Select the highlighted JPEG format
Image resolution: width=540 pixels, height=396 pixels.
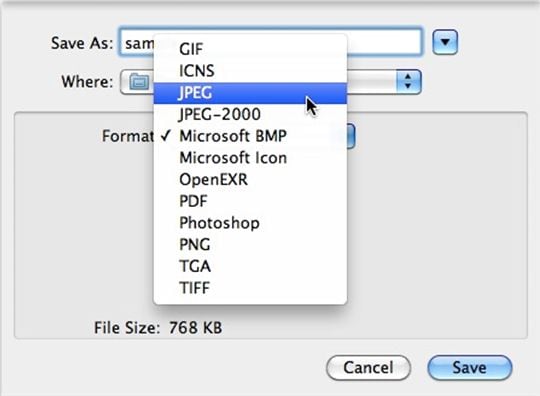[250, 93]
